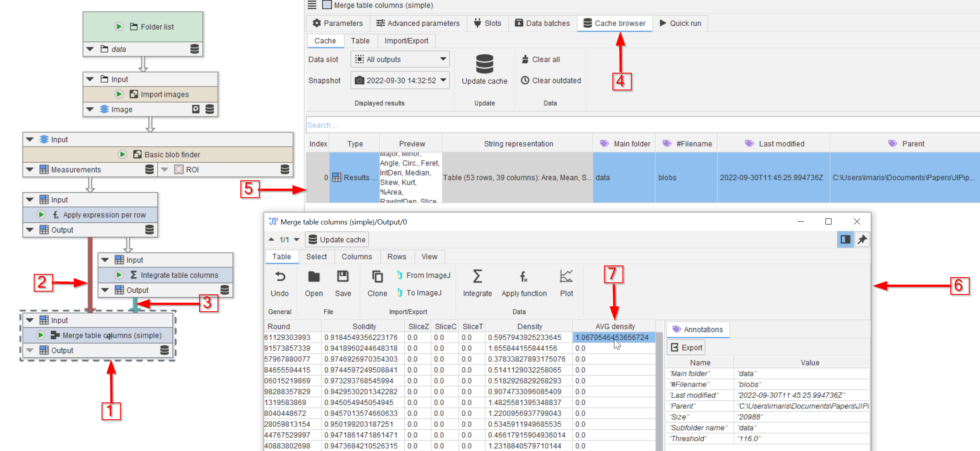Click the Apply function icon
Viewport: 980px width, 451px height.
[523, 276]
